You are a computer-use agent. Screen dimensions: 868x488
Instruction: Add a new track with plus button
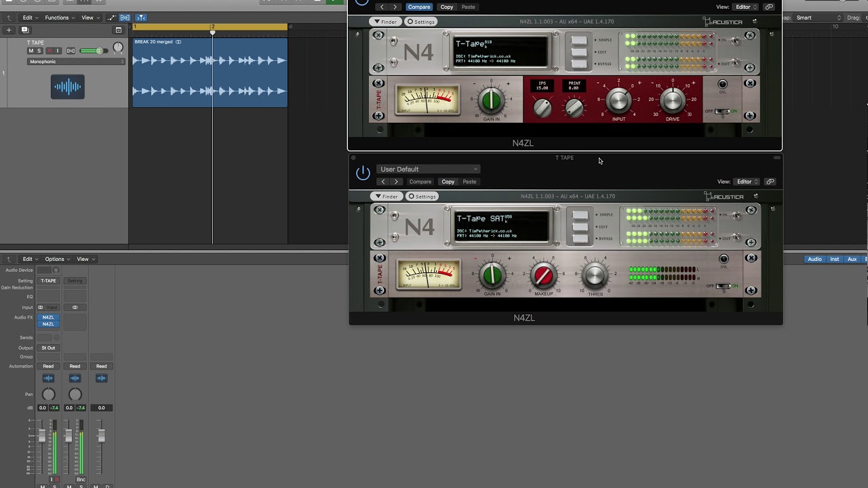[x=9, y=30]
